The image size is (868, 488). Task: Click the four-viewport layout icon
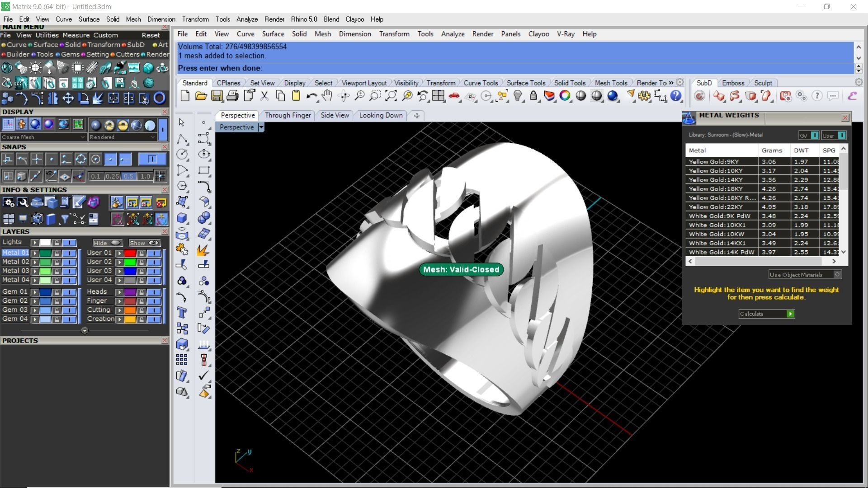pos(438,96)
